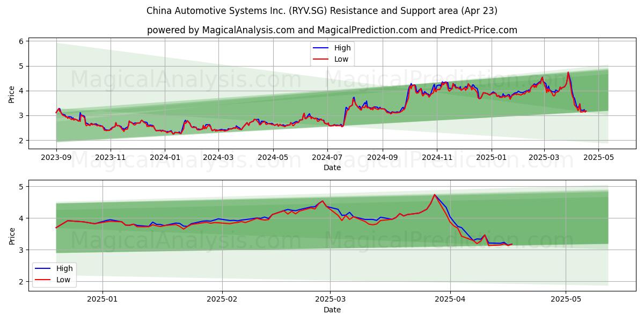Click the 2025-01 date tick in top chart

492,158
